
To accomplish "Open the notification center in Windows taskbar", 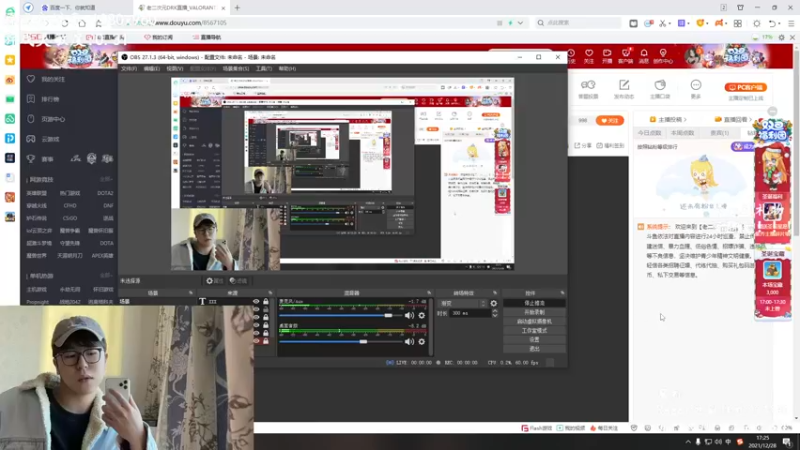I will point(787,442).
